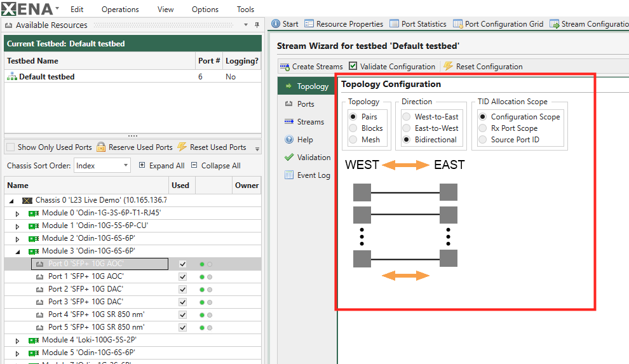The width and height of the screenshot is (629, 364).
Task: Select the Blocks topology radio button
Action: point(353,128)
